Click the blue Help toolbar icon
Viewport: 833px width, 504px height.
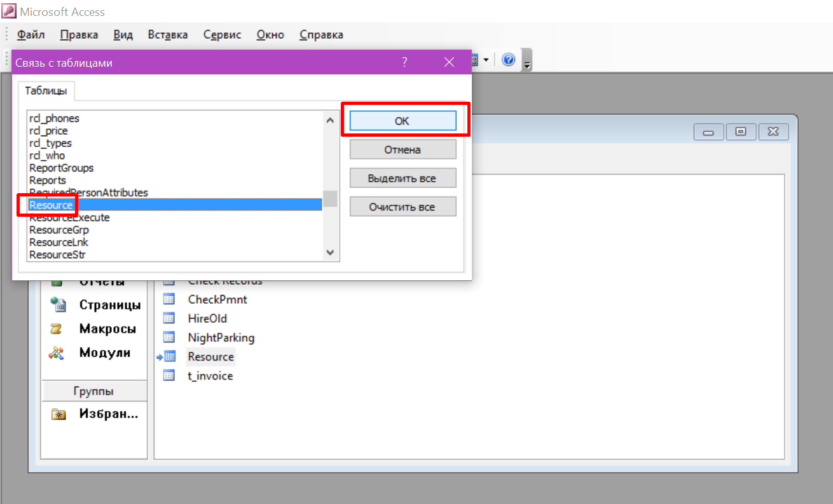[508, 60]
